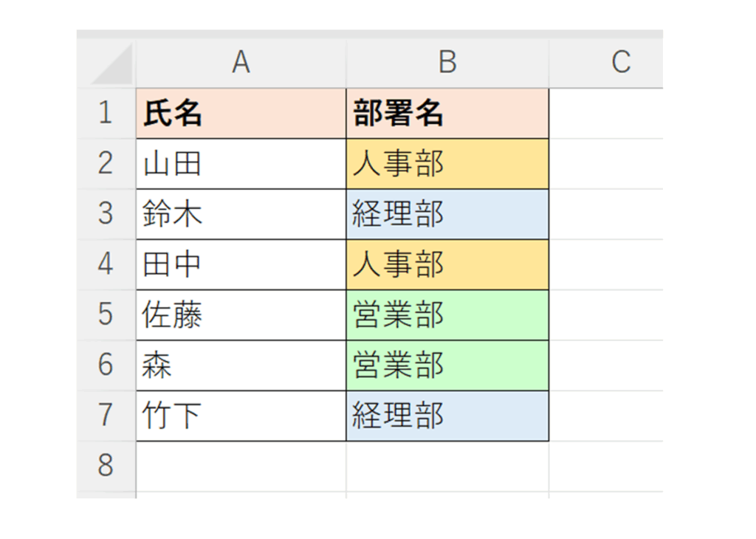Select the cell containing 鈴木
Screen dimensions: 756x539
tap(241, 214)
